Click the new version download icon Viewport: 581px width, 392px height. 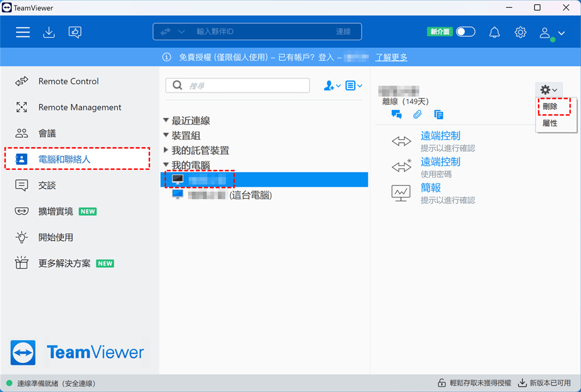(x=522, y=383)
